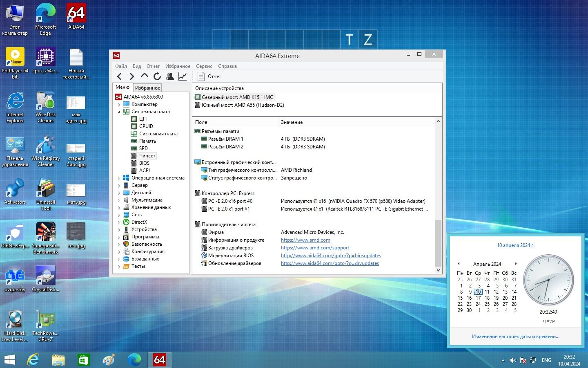The image size is (588, 368).
Task: Open the amd.com/support driver download link
Action: [315, 248]
